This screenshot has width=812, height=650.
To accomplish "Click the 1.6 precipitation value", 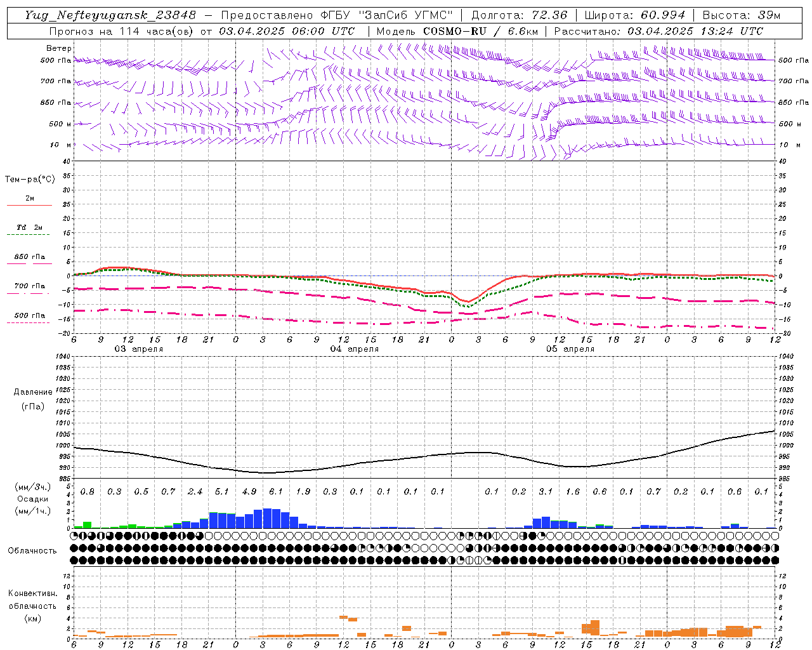I will pyautogui.click(x=573, y=491).
